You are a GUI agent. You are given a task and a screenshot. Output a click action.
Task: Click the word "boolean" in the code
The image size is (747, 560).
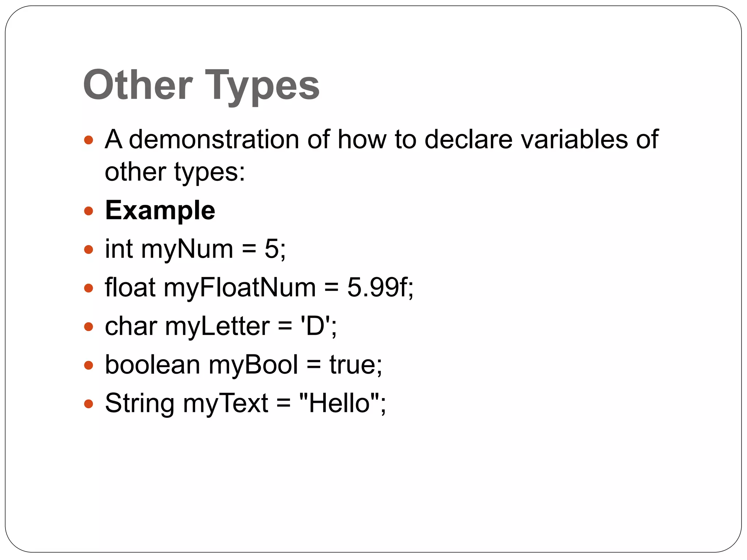tap(152, 365)
